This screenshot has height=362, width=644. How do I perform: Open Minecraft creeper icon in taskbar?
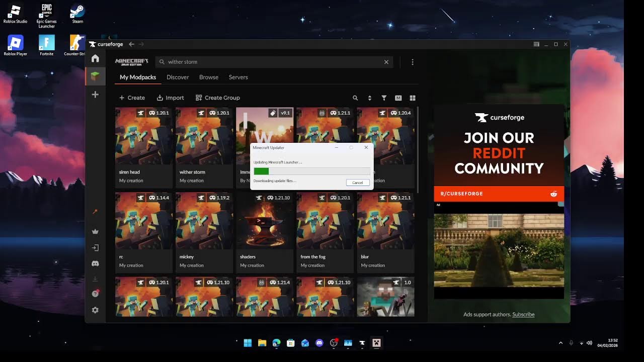point(376,343)
